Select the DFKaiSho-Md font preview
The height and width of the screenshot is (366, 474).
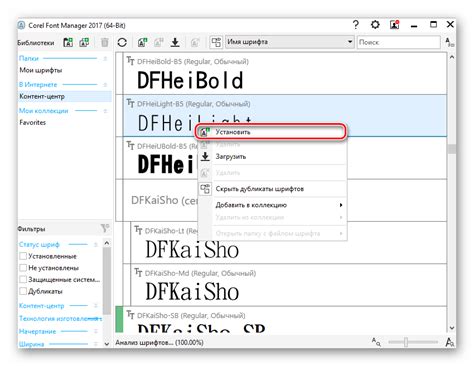[192, 291]
